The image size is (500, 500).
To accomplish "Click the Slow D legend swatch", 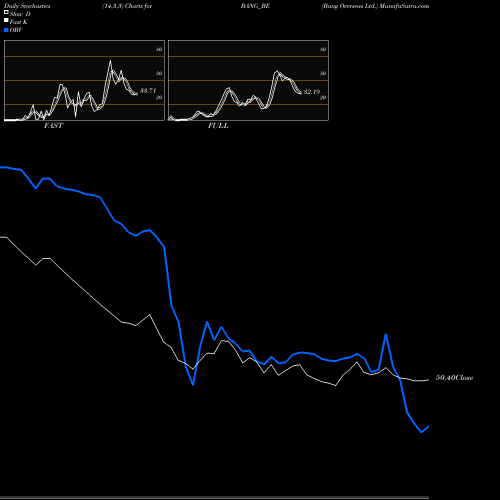I will pos(6,12).
